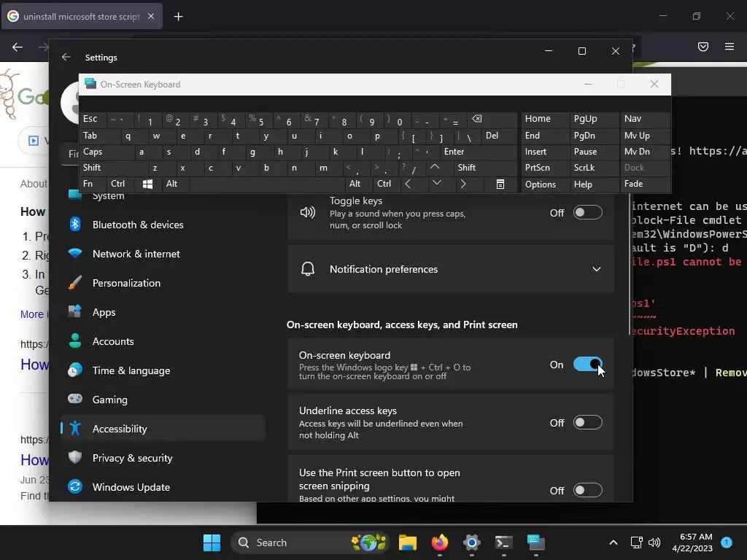Click Mv Up key on On-Screen Keyboard
The image size is (747, 560).
pos(645,136)
